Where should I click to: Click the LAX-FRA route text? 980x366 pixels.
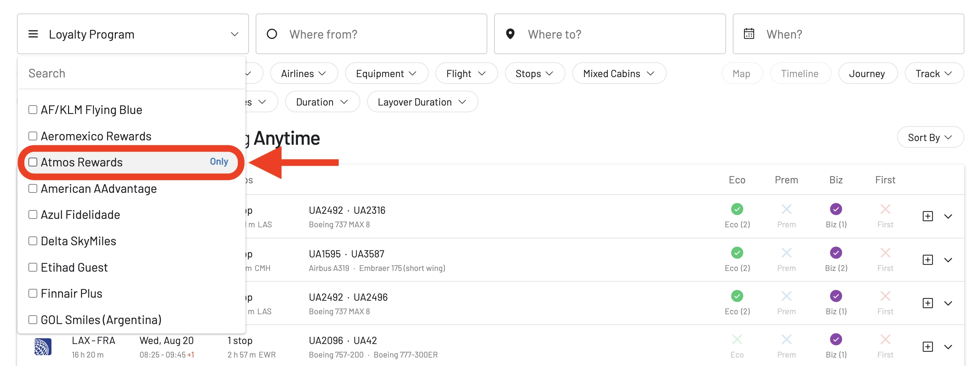[x=93, y=341]
